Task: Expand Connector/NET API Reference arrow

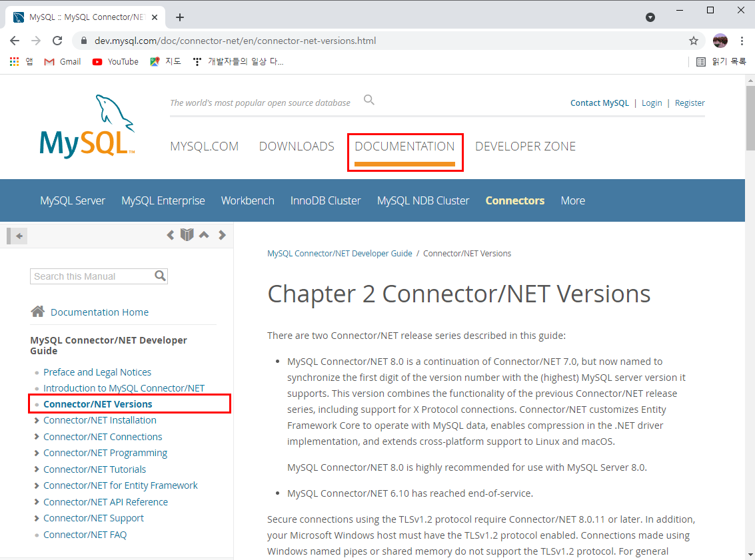Action: [x=37, y=502]
